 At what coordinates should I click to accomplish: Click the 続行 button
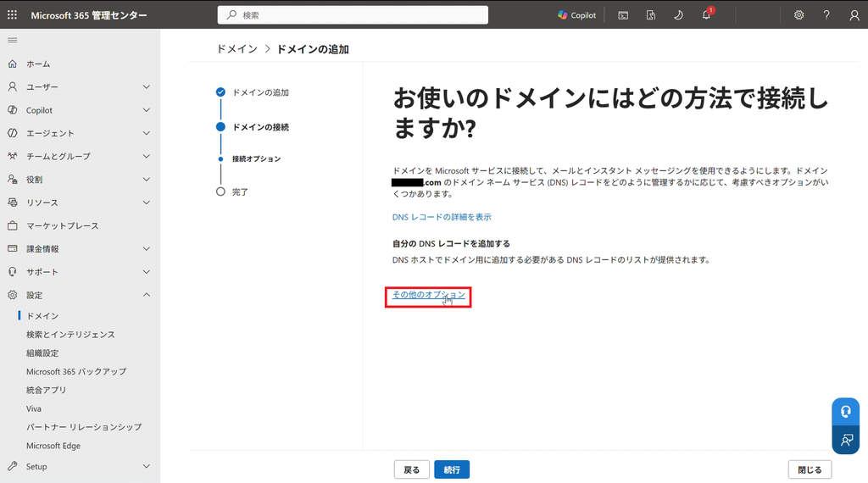point(452,469)
